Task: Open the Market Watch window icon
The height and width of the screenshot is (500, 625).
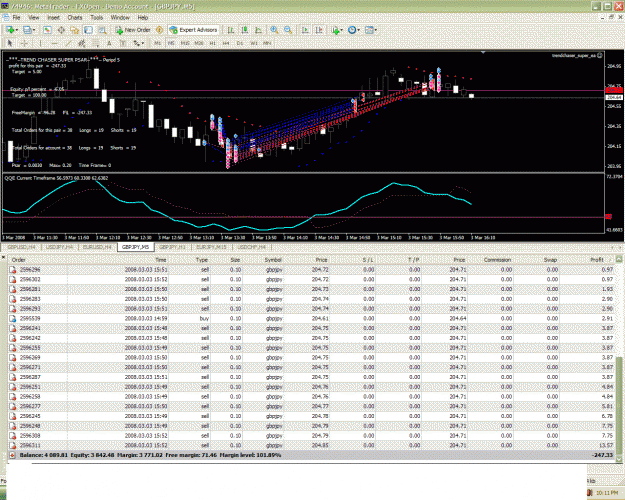Action: pos(47,30)
